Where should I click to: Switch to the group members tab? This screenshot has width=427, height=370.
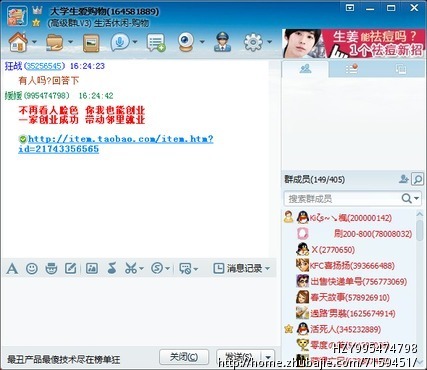[305, 69]
